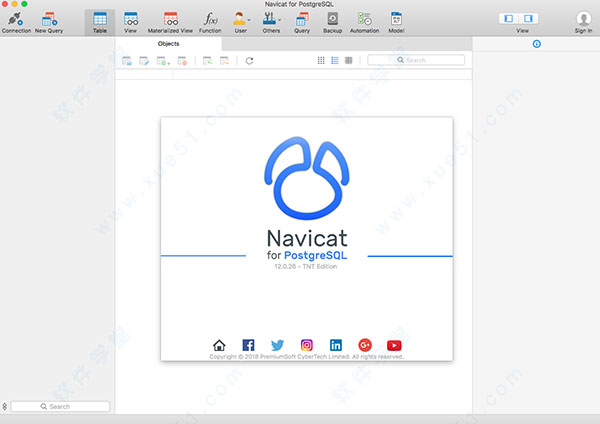The height and width of the screenshot is (424, 600).
Task: Open the YouTube link on splash
Action: coord(394,346)
